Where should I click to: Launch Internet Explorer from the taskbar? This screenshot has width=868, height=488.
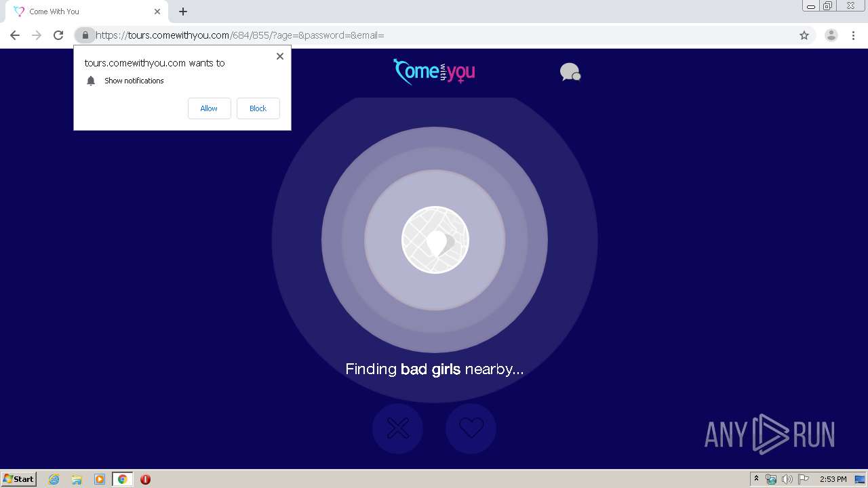tap(54, 479)
